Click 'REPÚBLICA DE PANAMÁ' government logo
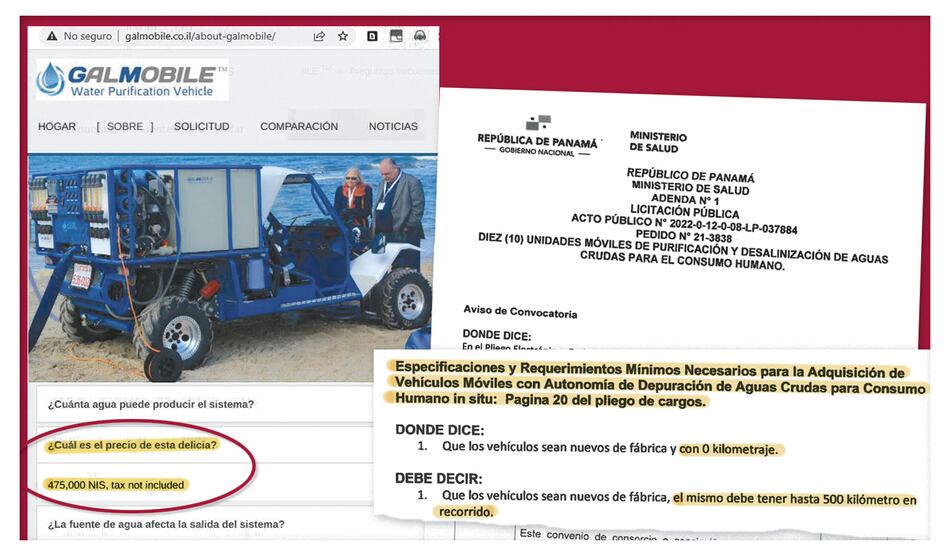Screen dimensions: 950x556 (x=537, y=137)
